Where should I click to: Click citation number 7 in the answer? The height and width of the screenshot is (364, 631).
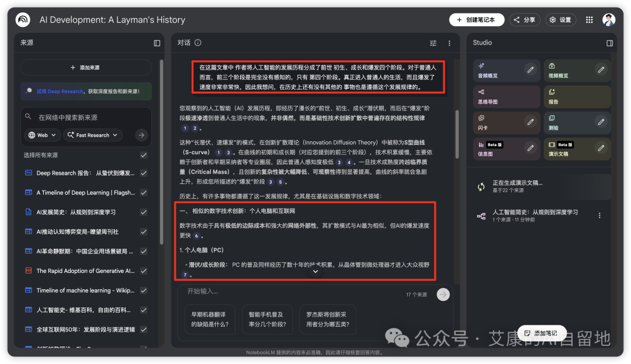coord(185,275)
